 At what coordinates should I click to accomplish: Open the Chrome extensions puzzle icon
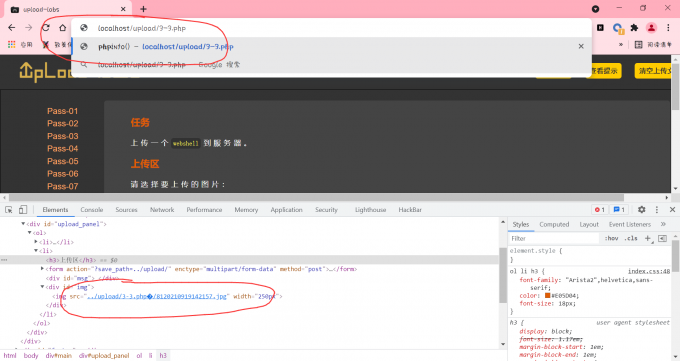634,28
